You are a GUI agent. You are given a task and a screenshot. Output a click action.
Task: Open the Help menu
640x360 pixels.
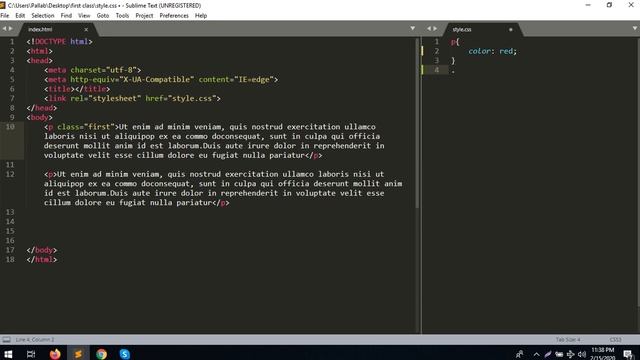point(201,16)
